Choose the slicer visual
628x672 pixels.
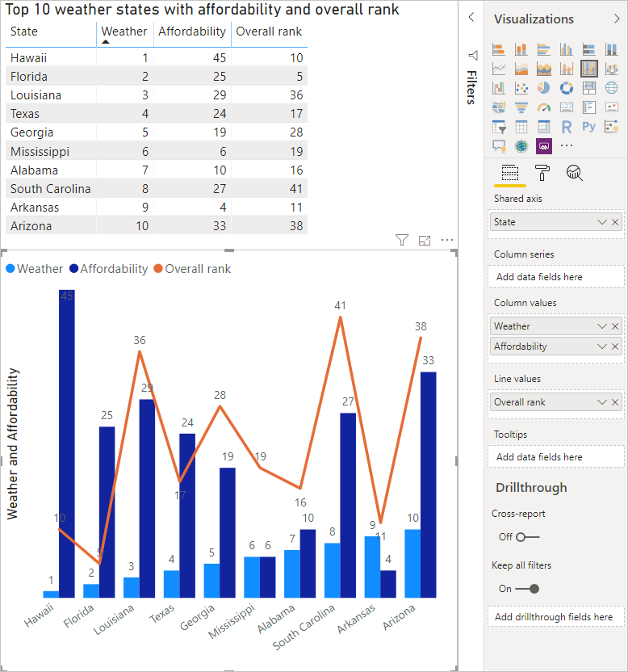click(x=498, y=127)
